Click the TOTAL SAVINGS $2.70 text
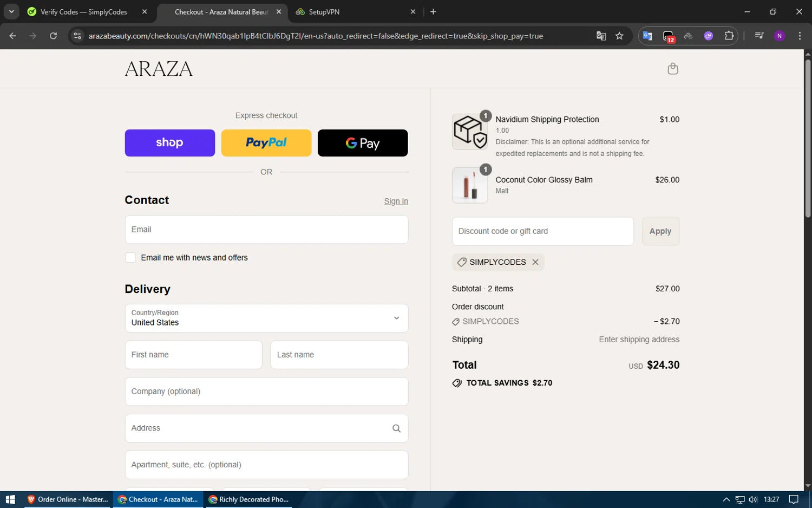The image size is (812, 508). [509, 383]
